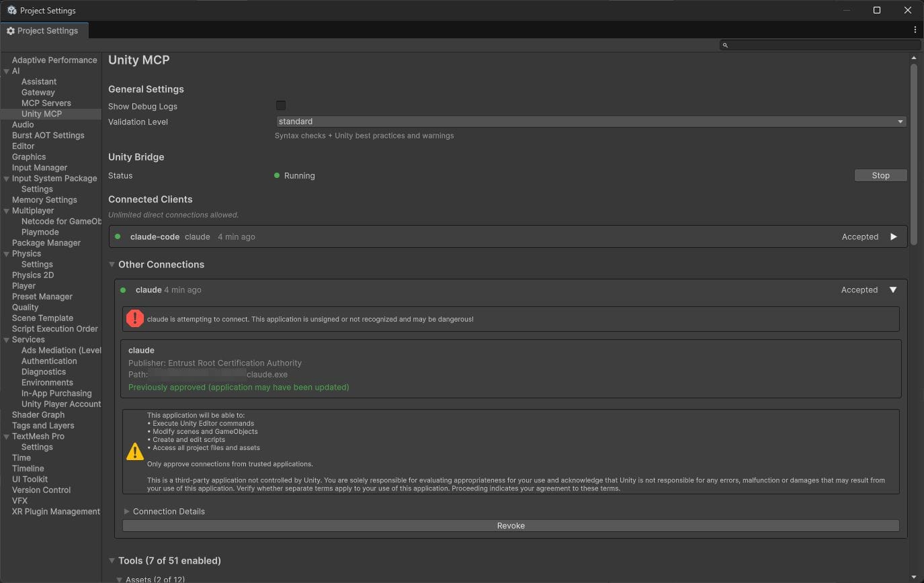Collapse the Tools (7 of 51 enabled) section
This screenshot has width=924, height=583.
pos(112,561)
